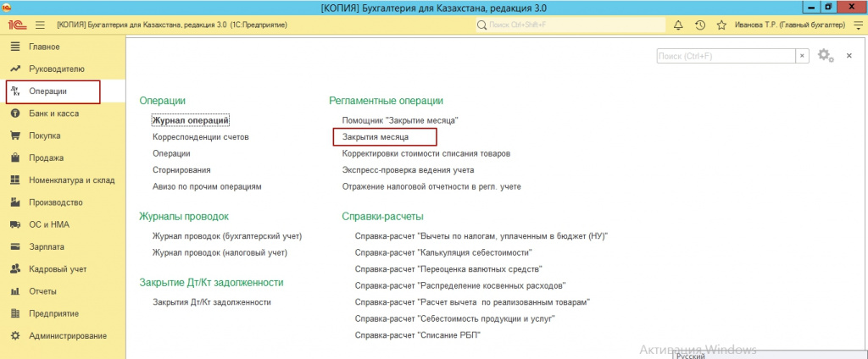
Task: Click the ОС и НМА truck icon
Action: [x=15, y=224]
